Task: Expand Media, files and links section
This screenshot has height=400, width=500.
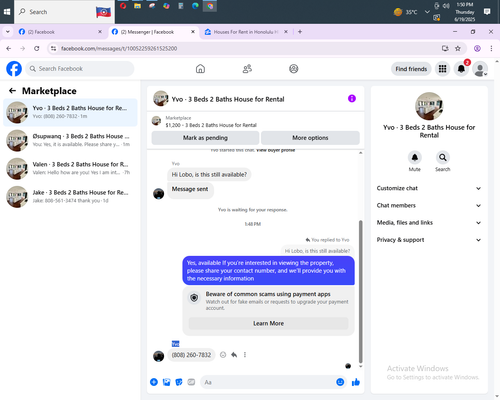Action: pyautogui.click(x=429, y=223)
